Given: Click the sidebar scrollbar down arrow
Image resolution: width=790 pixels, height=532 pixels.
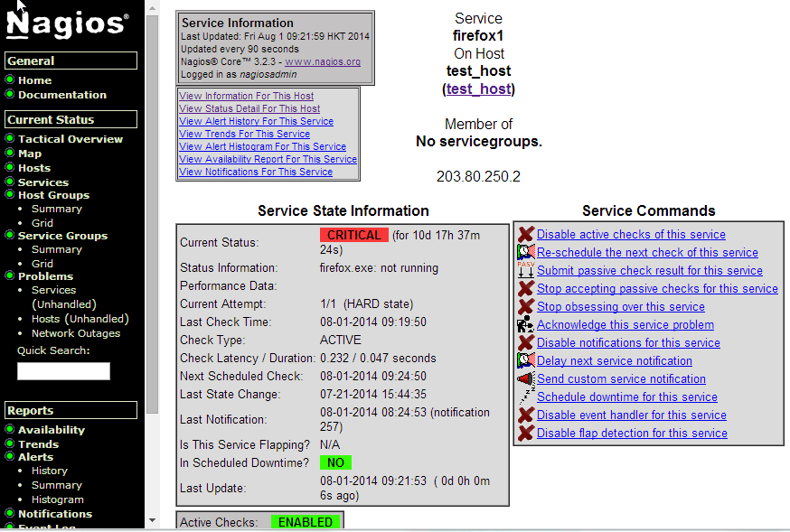Looking at the screenshot, I should coord(152,520).
